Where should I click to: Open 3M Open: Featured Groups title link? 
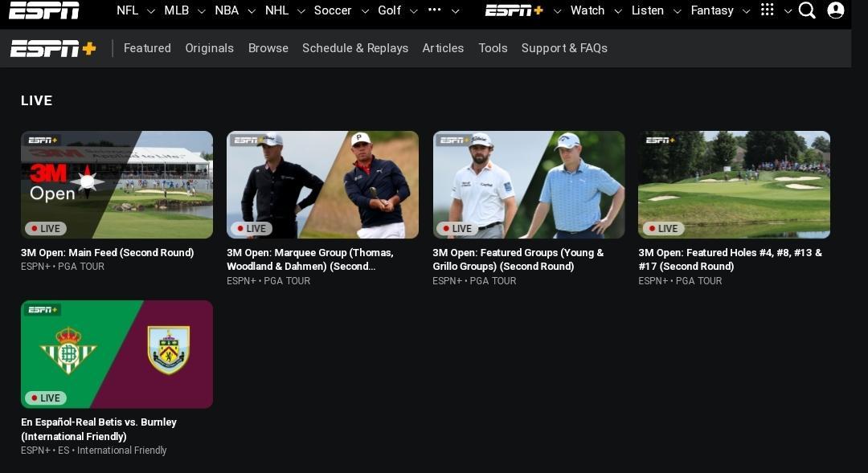(518, 259)
